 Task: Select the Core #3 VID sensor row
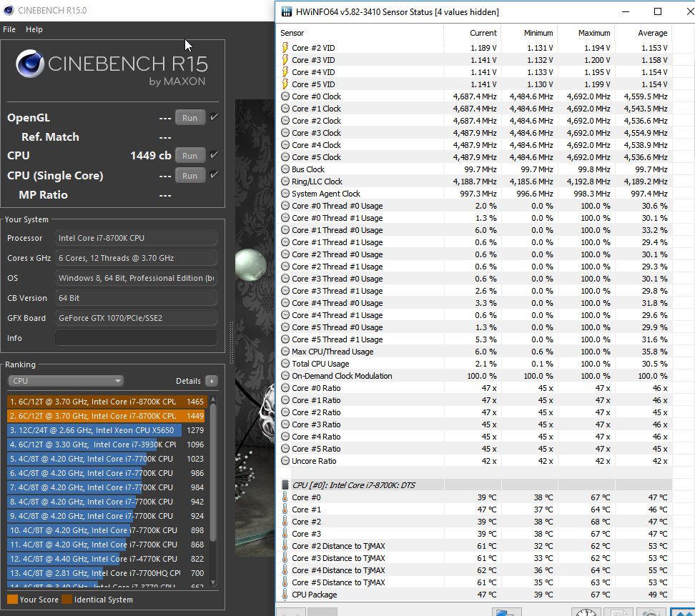click(x=474, y=60)
